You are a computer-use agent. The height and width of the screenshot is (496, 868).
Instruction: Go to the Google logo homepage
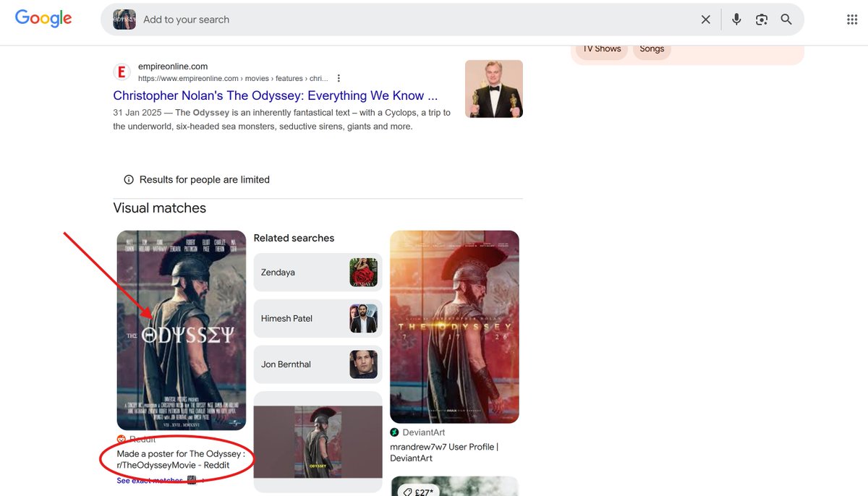pyautogui.click(x=43, y=19)
